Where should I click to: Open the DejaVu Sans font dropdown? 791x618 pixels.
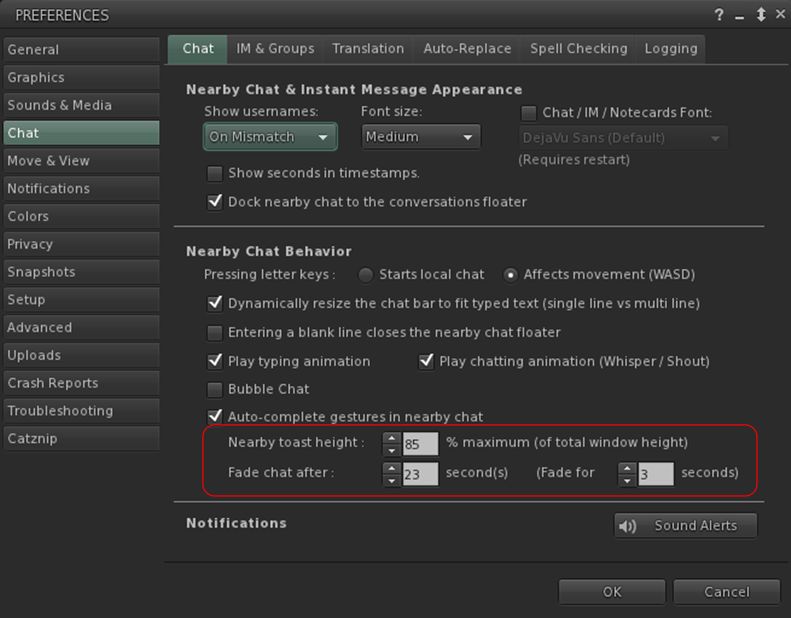click(x=622, y=138)
